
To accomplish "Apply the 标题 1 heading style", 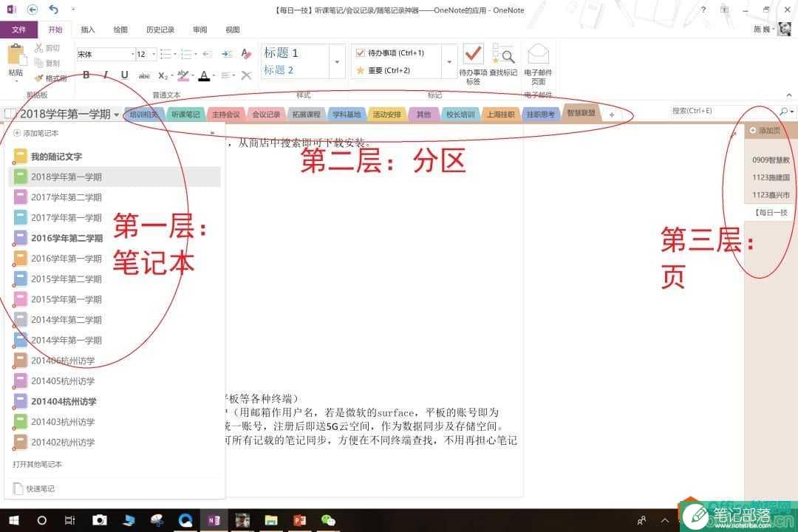I will 281,52.
